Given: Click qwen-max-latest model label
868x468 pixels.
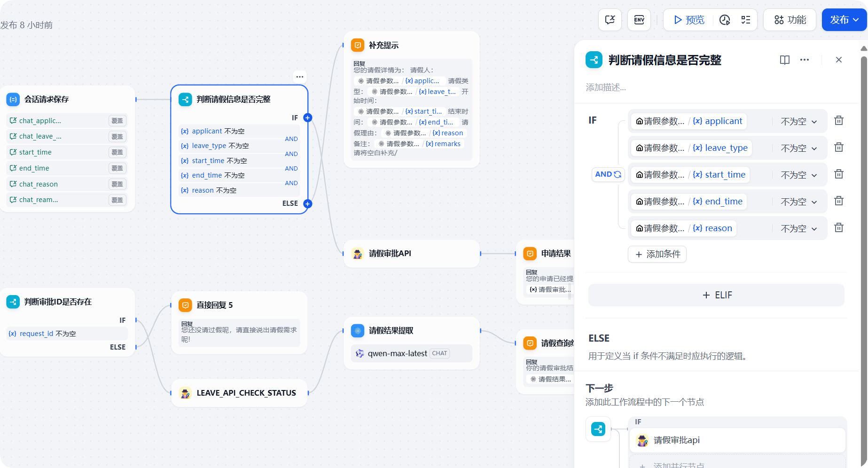Looking at the screenshot, I should pos(397,354).
